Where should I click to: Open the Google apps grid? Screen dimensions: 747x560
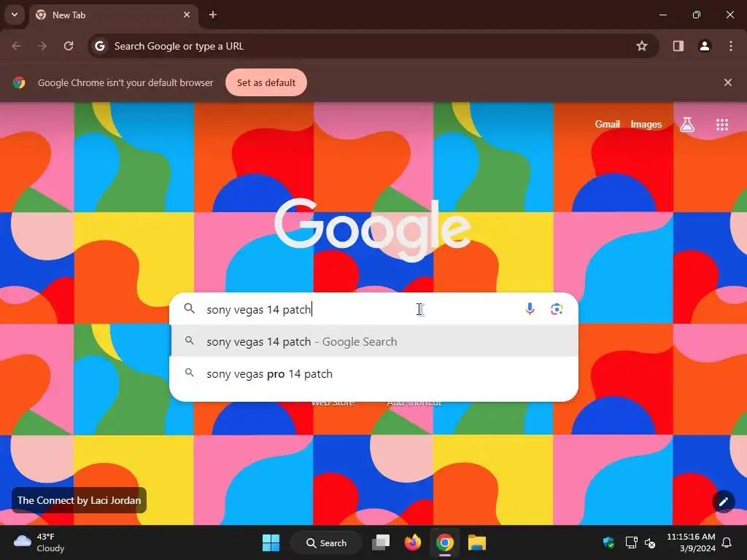(x=721, y=125)
